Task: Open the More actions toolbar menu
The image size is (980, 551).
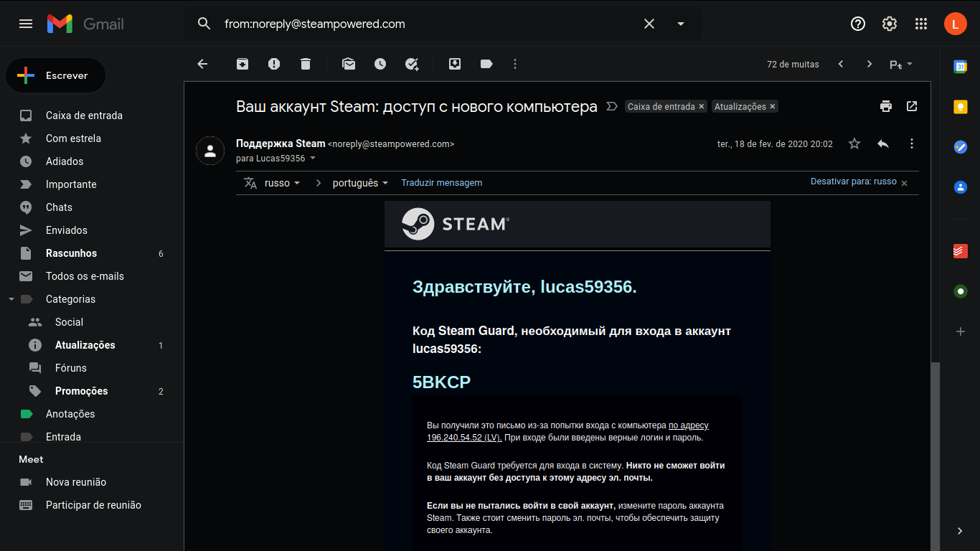Action: click(515, 64)
